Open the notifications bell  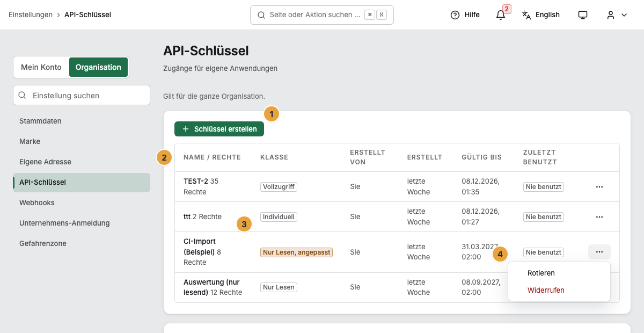click(500, 15)
